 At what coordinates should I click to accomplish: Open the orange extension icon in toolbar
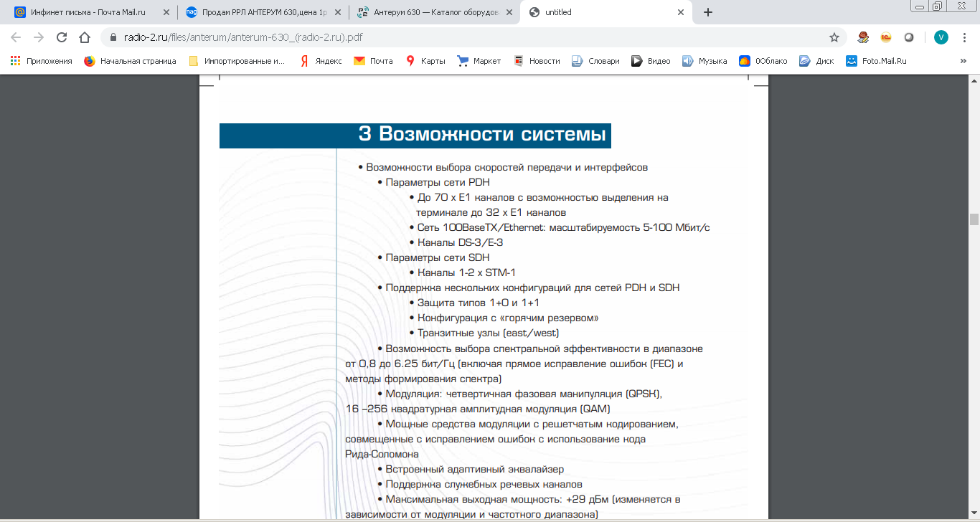(x=886, y=37)
